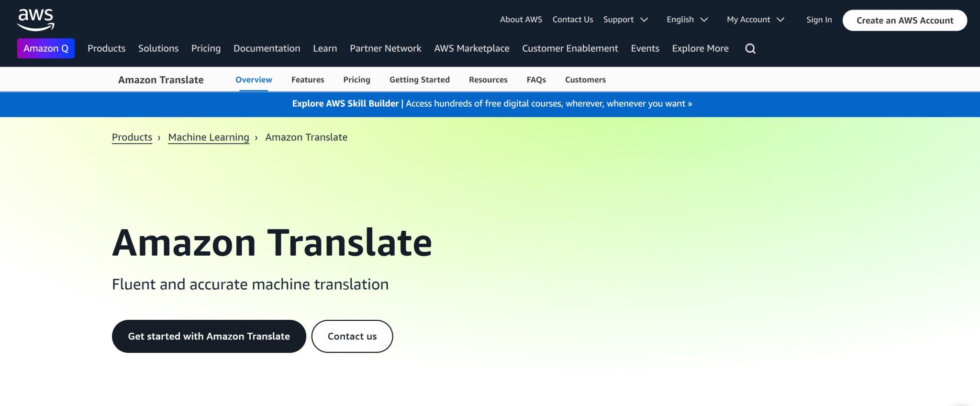Click the Amazon Q button
980x406 pixels.
point(46,48)
